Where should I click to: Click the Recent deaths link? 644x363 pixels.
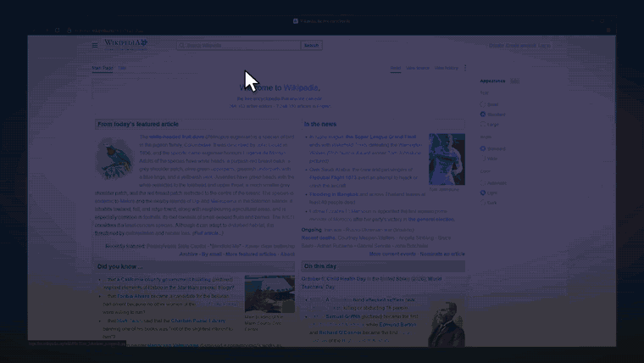pyautogui.click(x=319, y=237)
